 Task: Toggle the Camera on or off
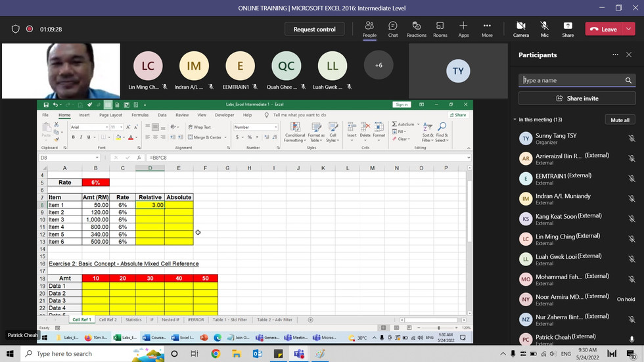click(x=520, y=29)
